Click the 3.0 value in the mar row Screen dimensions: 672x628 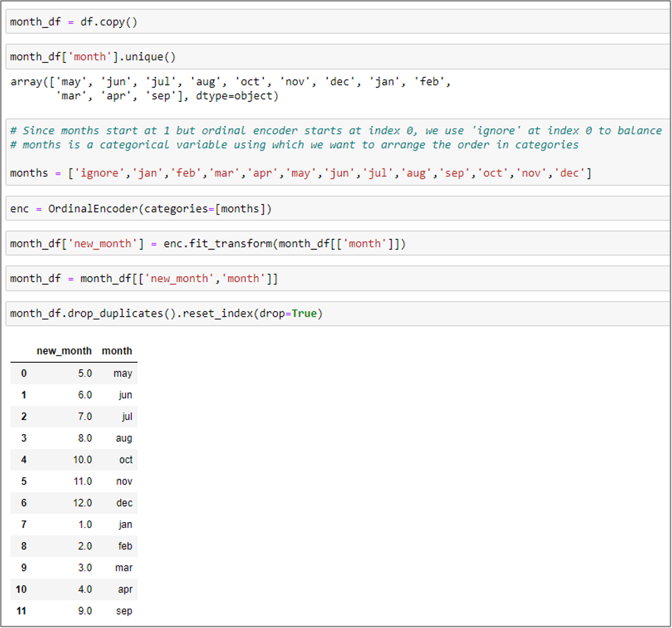pyautogui.click(x=85, y=568)
